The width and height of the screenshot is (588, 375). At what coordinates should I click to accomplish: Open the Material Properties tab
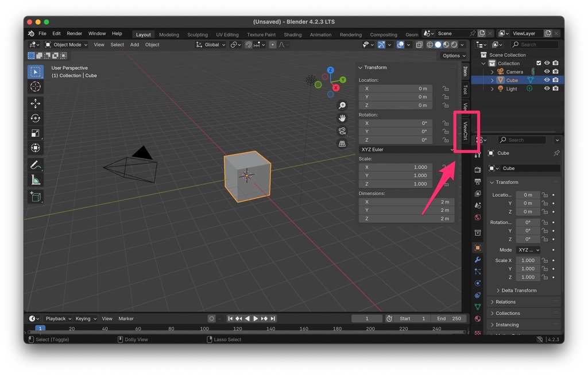coord(478,319)
